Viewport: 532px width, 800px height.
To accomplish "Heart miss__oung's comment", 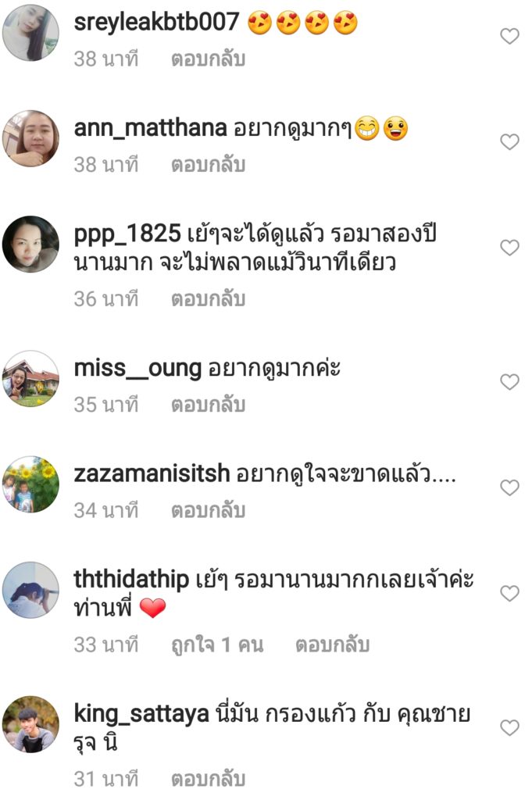I will pos(509,381).
